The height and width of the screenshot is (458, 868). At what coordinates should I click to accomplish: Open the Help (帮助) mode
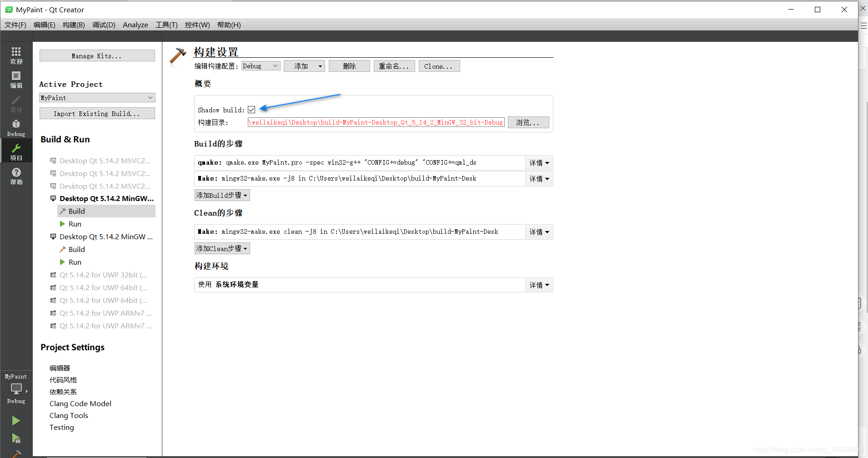(x=16, y=176)
